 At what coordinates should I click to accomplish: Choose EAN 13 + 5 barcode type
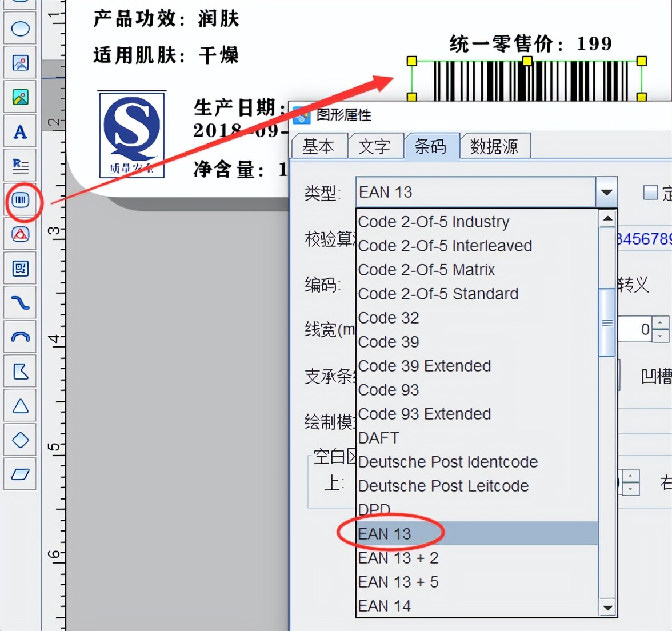tap(477, 582)
